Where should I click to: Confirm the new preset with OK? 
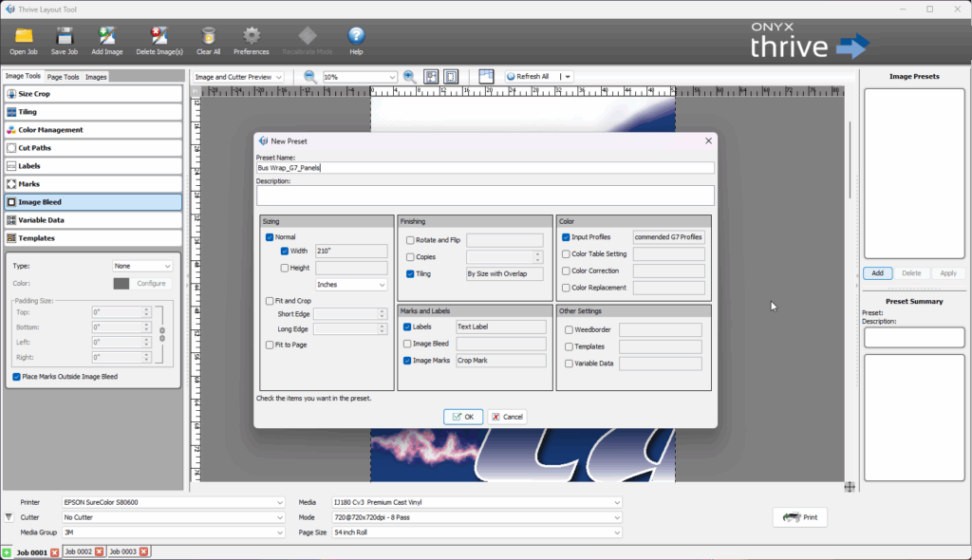462,416
